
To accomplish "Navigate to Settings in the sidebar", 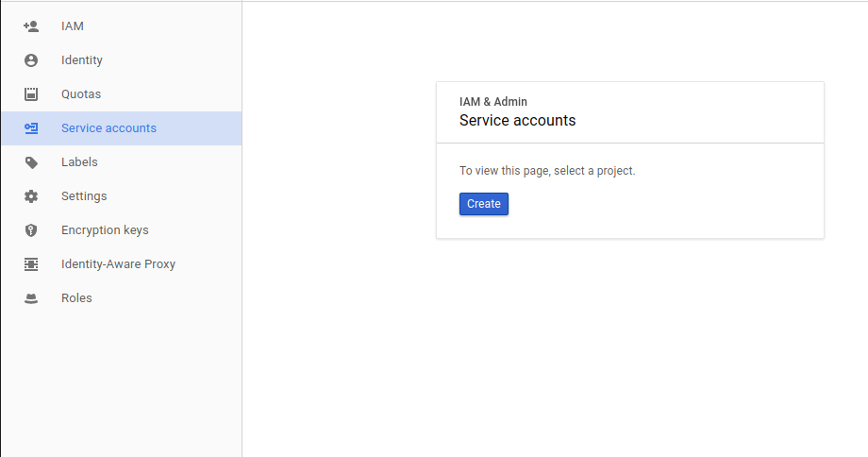I will click(121, 196).
